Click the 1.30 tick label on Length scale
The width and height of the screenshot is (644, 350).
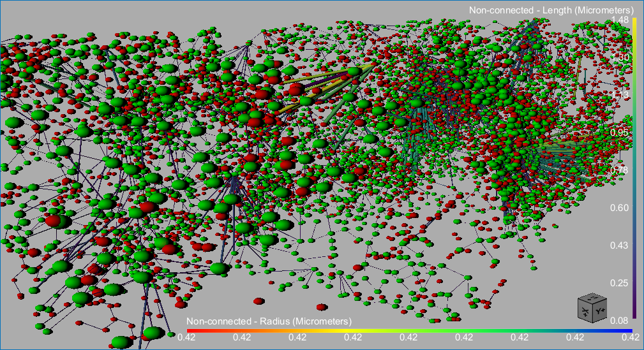click(620, 57)
